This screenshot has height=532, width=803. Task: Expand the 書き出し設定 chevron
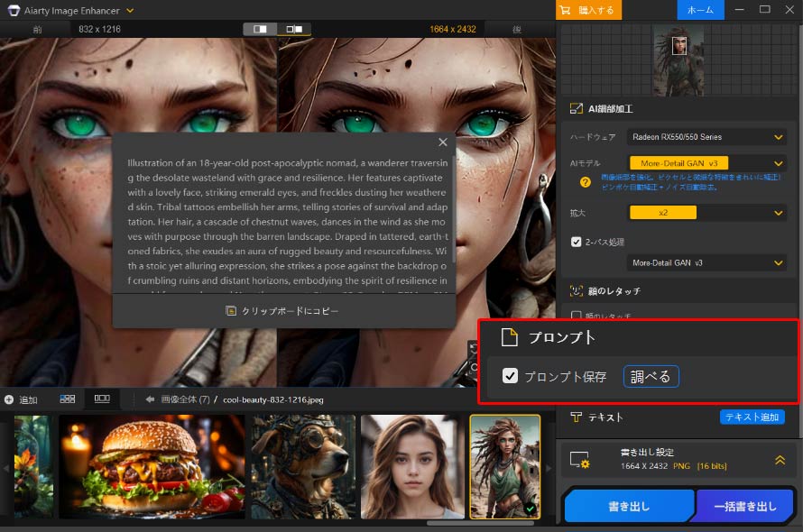click(780, 460)
